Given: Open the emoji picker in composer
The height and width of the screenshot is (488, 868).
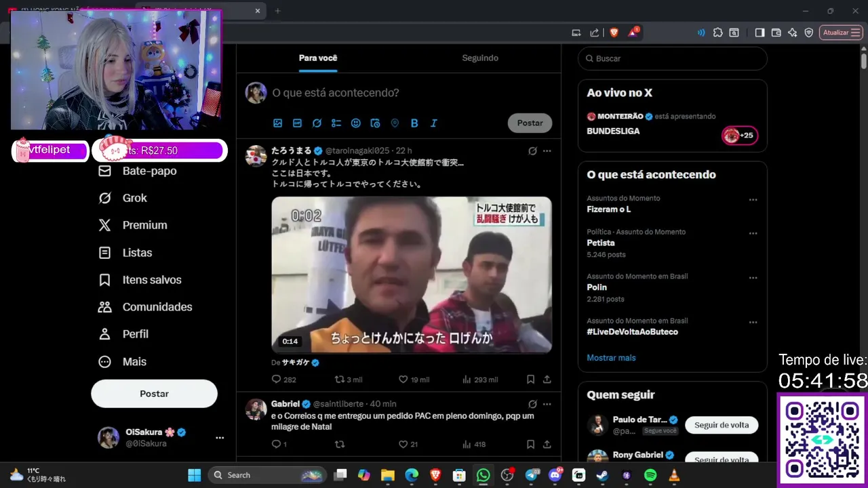Looking at the screenshot, I should click(355, 123).
